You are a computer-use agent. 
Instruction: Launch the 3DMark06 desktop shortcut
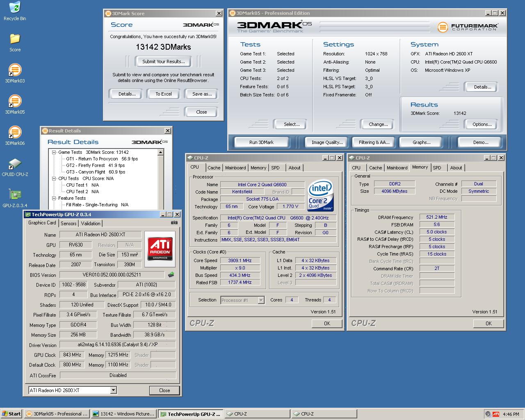point(15,136)
